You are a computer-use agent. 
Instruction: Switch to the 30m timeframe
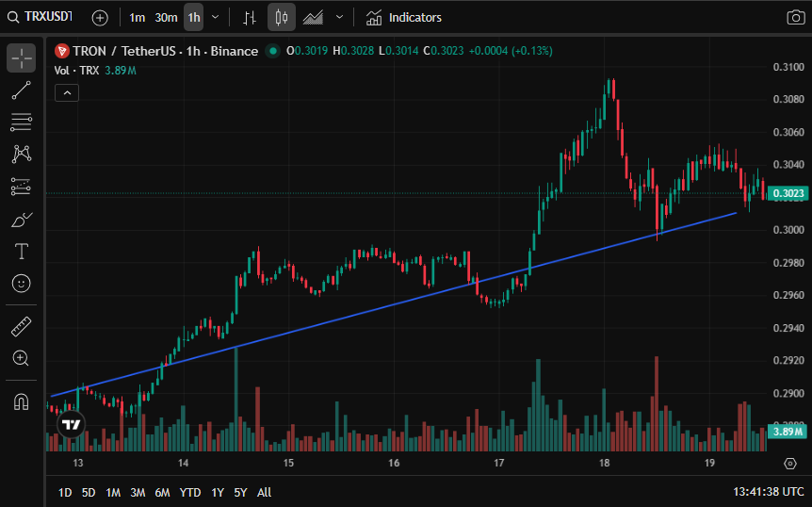[166, 18]
